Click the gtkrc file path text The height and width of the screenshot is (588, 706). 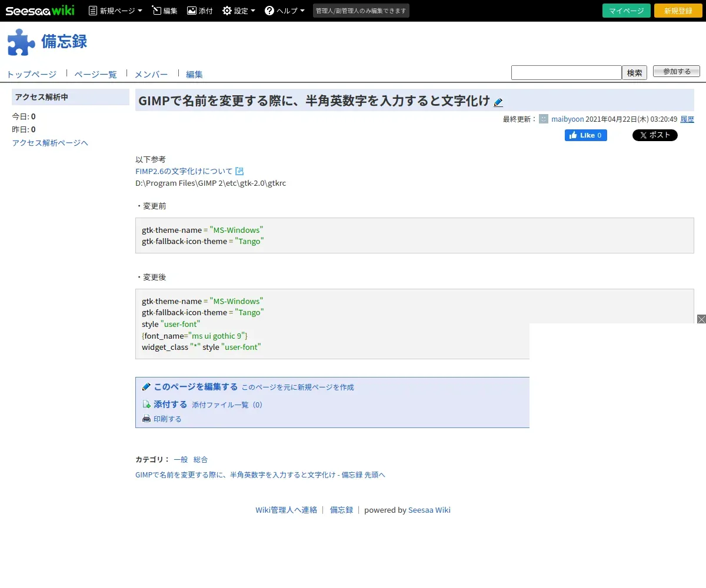pyautogui.click(x=211, y=183)
